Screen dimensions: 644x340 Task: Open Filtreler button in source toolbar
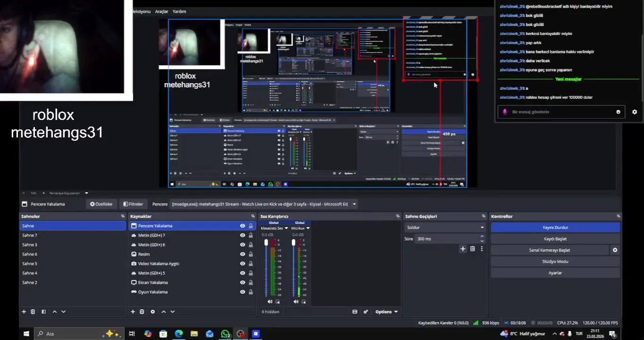click(x=133, y=204)
